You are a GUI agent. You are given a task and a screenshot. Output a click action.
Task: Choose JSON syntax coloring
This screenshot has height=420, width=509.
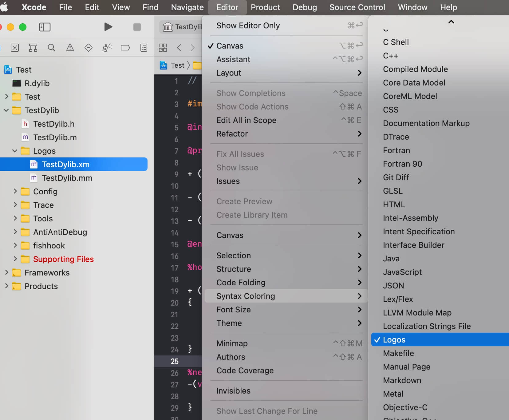(440, 286)
